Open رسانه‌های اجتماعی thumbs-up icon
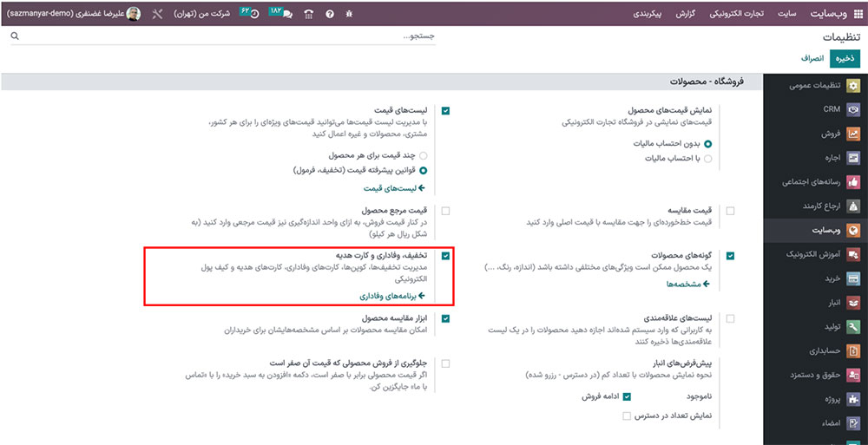Viewport: 868px width, 445px height. click(x=854, y=182)
